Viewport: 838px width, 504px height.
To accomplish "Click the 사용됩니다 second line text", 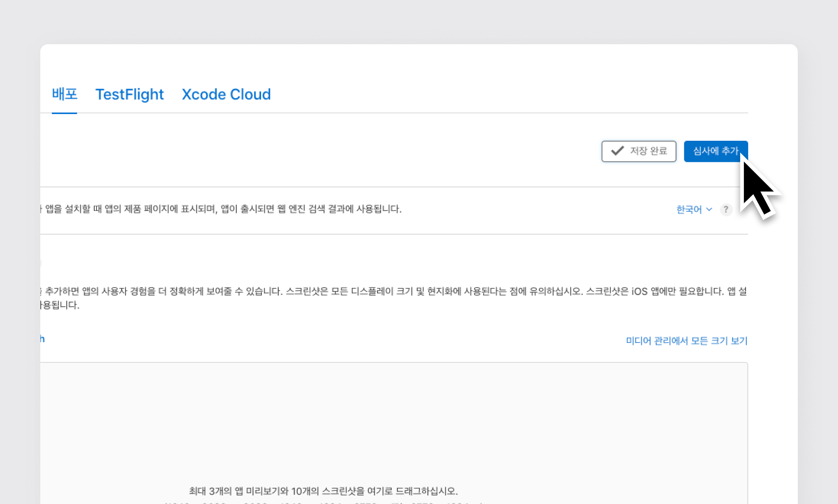I will tap(60, 305).
